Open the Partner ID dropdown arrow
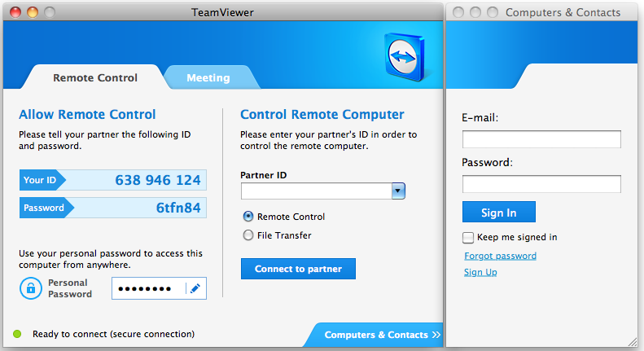The width and height of the screenshot is (644, 351). [398, 191]
